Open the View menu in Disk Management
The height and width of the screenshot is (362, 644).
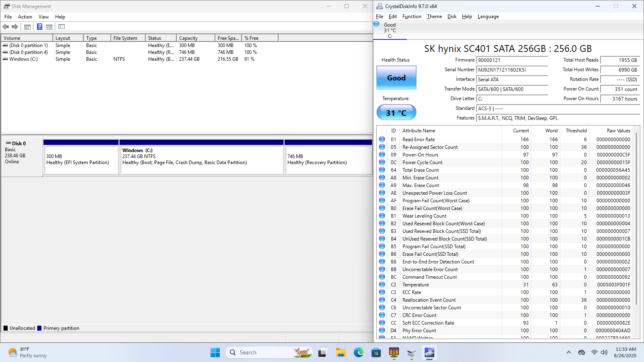(x=43, y=17)
